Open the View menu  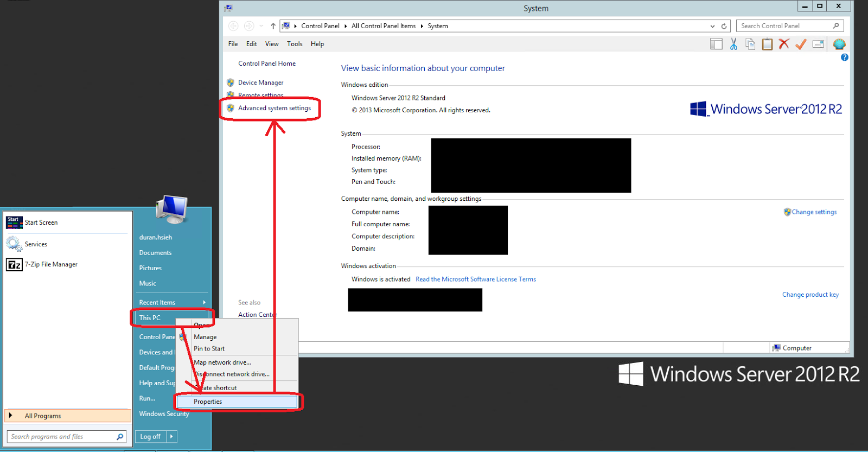tap(272, 44)
